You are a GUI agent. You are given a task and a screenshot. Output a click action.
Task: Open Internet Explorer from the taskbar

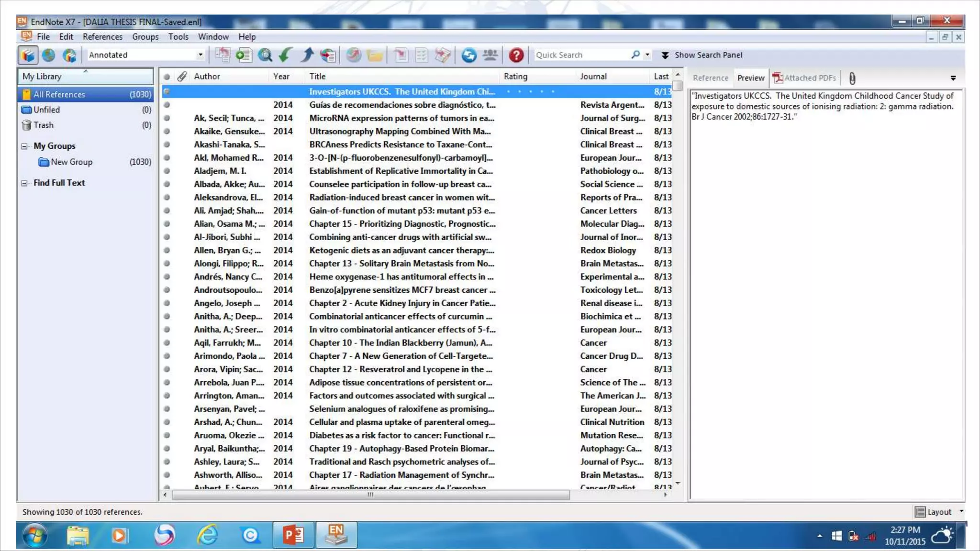[208, 535]
